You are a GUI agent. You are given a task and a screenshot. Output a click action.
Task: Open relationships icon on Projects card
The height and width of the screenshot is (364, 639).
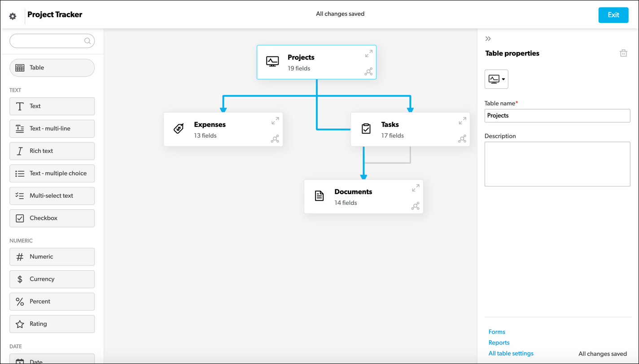click(x=368, y=72)
